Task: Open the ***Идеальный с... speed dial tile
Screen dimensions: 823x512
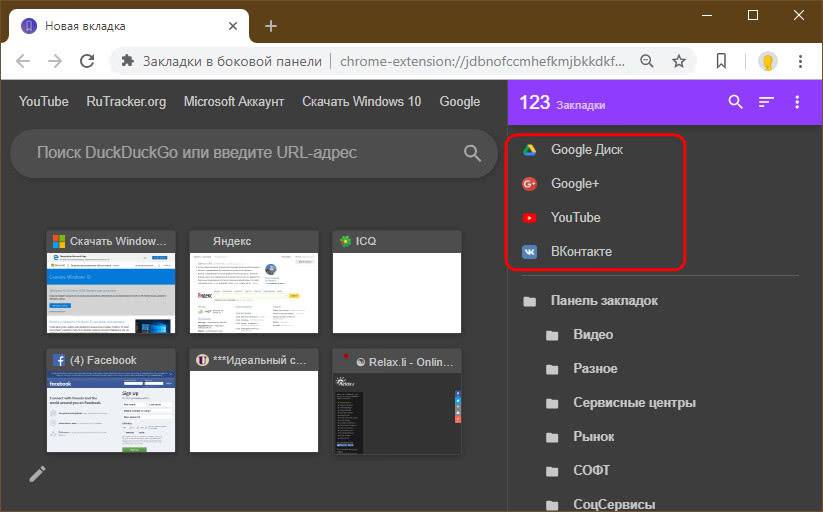Action: [254, 401]
